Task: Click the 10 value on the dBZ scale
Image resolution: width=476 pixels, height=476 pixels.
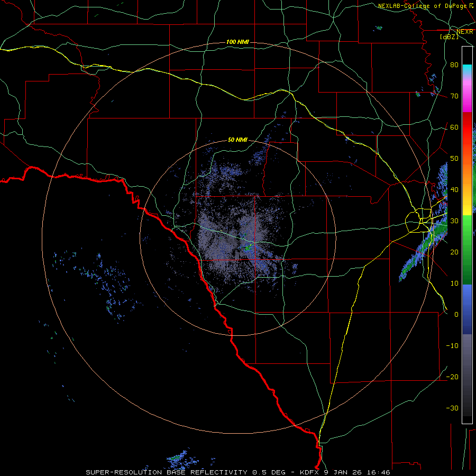Action: point(454,283)
